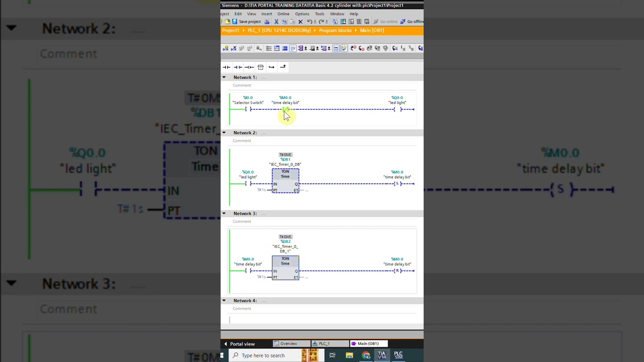Collapse Network 2
This screenshot has width=644, height=362.
pyautogui.click(x=224, y=133)
